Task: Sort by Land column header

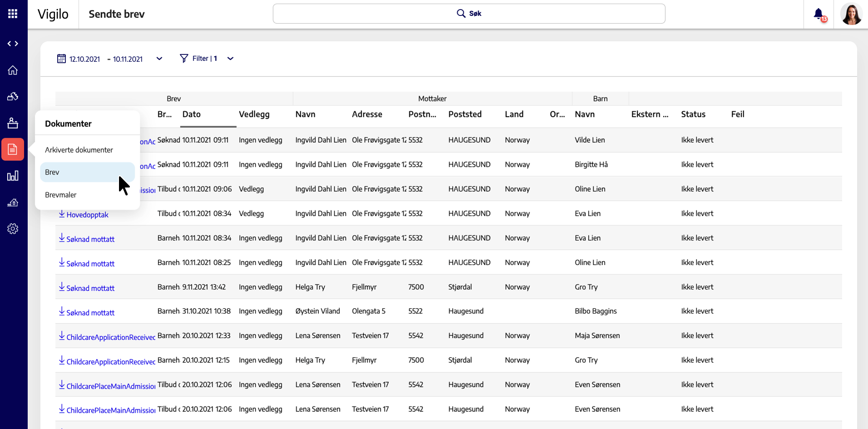Action: click(514, 115)
